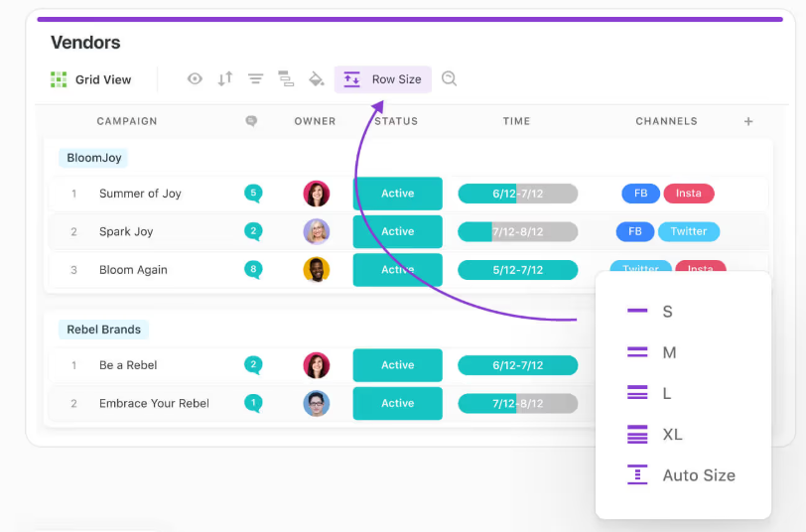Screen dimensions: 806x532
Task: Click the OWNER column header
Action: tap(315, 121)
